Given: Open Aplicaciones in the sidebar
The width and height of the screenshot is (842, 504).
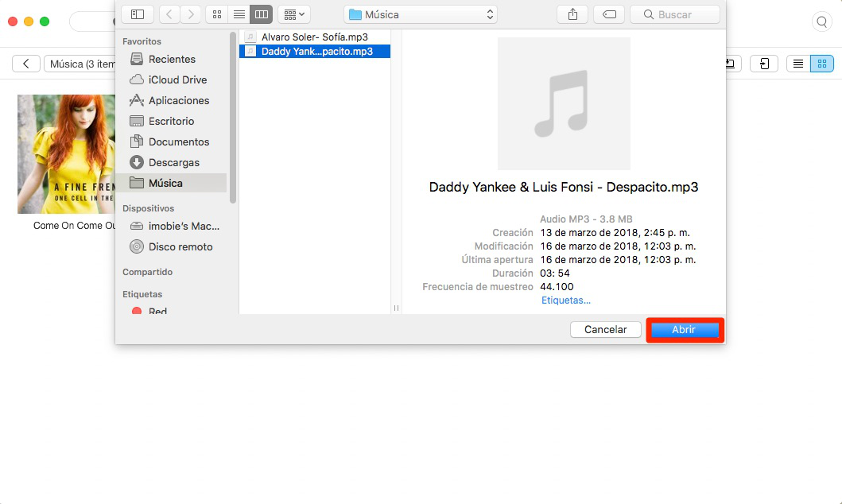Looking at the screenshot, I should tap(171, 100).
